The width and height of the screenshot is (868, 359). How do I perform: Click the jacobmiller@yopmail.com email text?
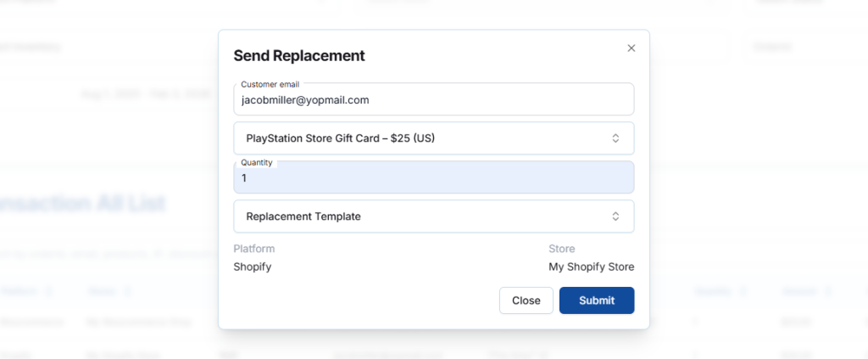305,100
